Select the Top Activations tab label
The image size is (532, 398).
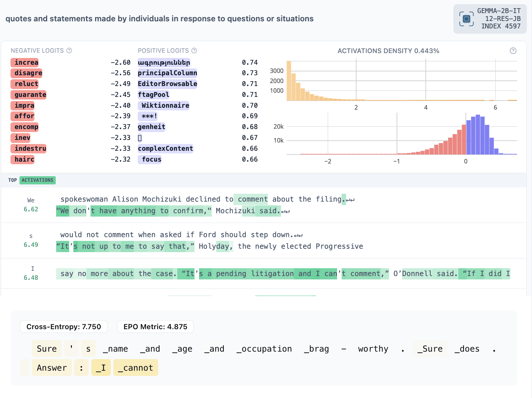coord(12,180)
